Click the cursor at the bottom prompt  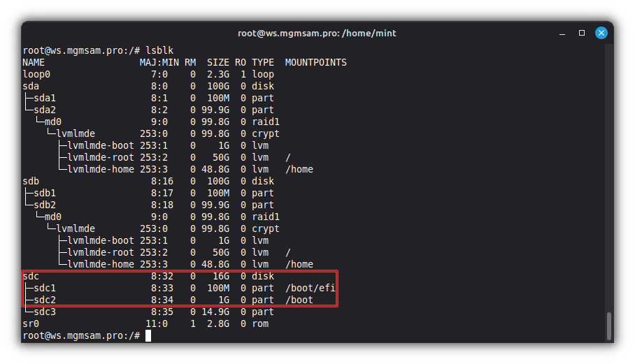[x=148, y=335]
